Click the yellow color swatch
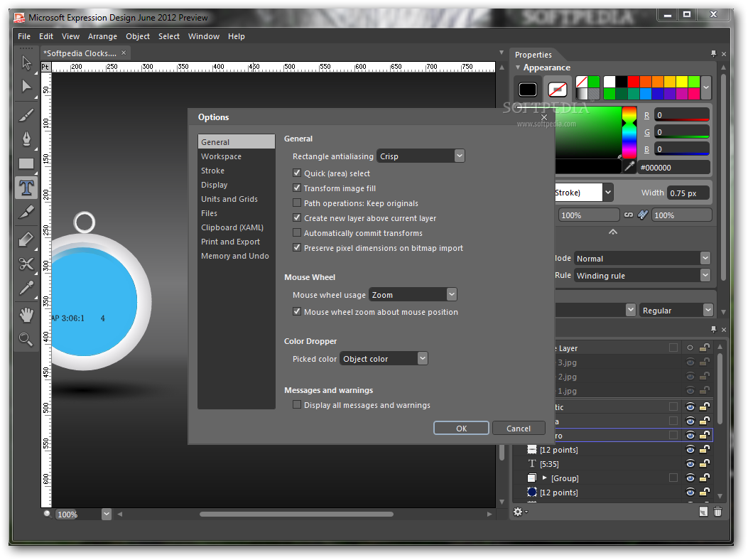Image resolution: width=748 pixels, height=560 pixels. (682, 82)
